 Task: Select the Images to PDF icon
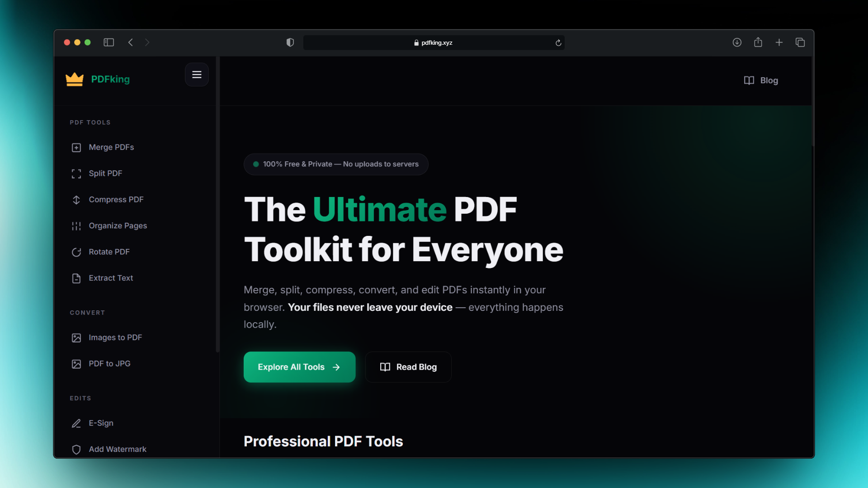[76, 338]
